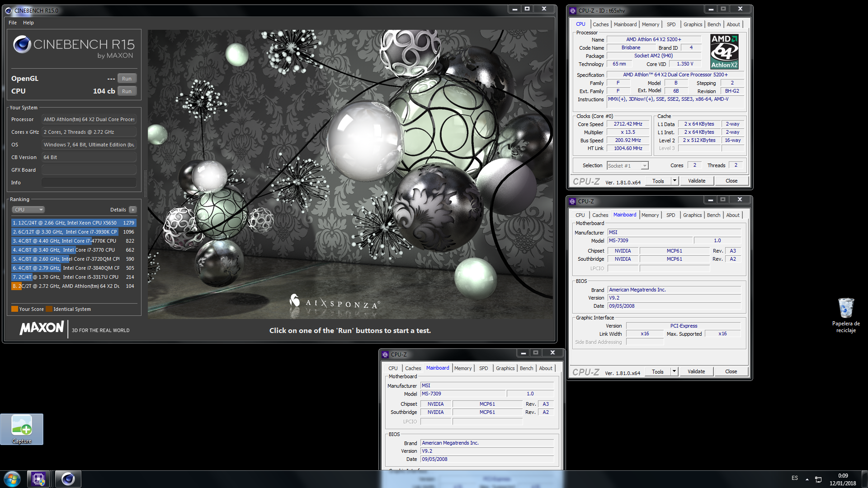Select ranking row Intel Core i7-3840QM

(x=74, y=268)
